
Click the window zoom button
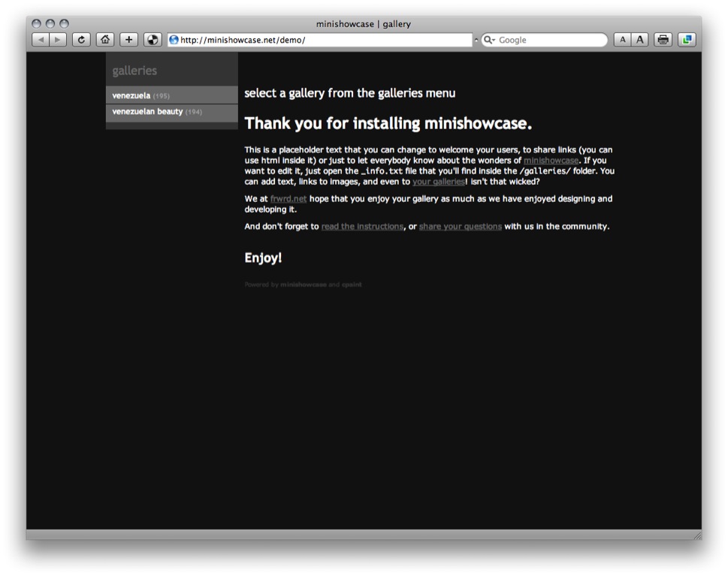click(x=64, y=23)
